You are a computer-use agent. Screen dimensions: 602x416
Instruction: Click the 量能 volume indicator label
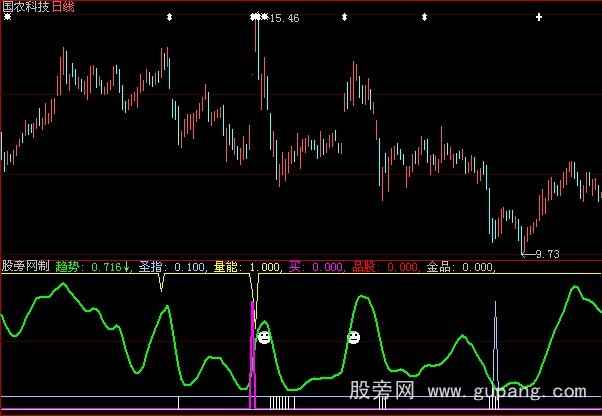coord(229,267)
